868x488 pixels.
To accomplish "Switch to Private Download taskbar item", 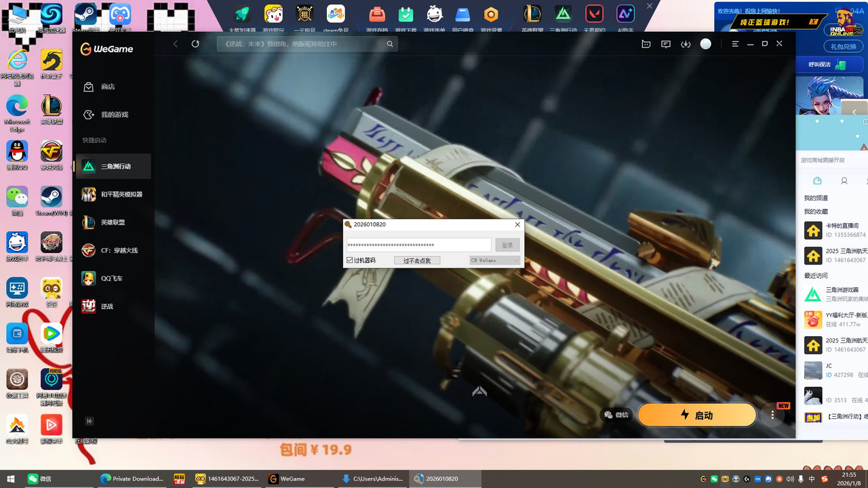I will [132, 479].
